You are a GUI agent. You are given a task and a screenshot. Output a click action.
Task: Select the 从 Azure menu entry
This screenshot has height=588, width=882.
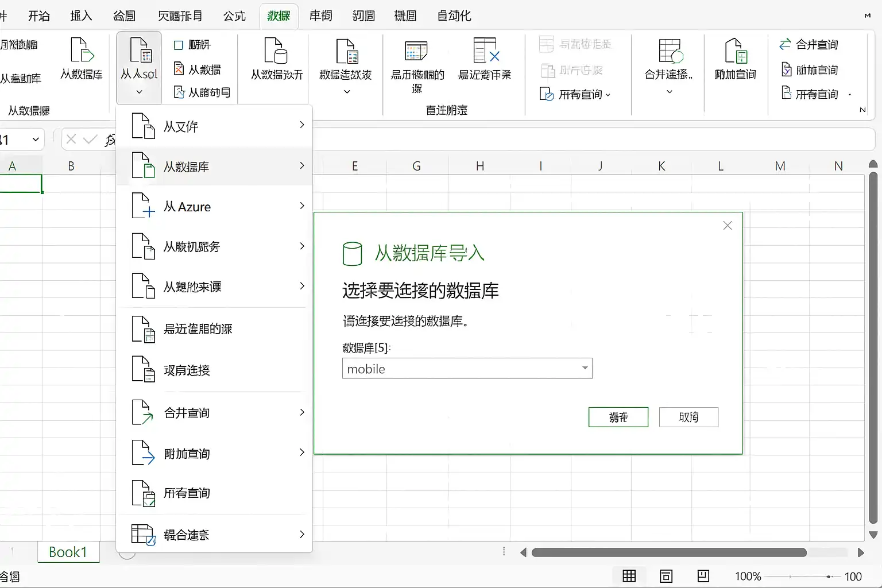tap(214, 206)
